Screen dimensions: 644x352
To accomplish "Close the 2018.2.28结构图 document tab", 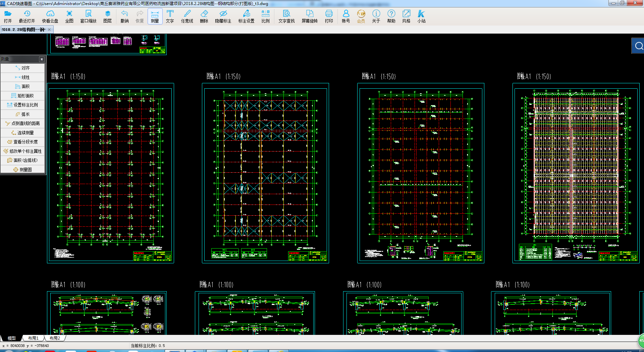I will (x=49, y=30).
